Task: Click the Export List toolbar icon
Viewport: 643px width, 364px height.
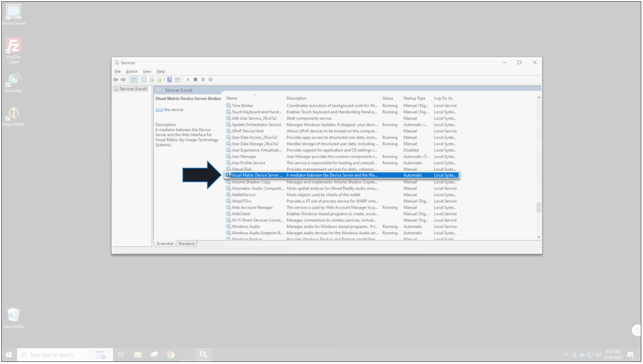Action: pyautogui.click(x=159, y=80)
